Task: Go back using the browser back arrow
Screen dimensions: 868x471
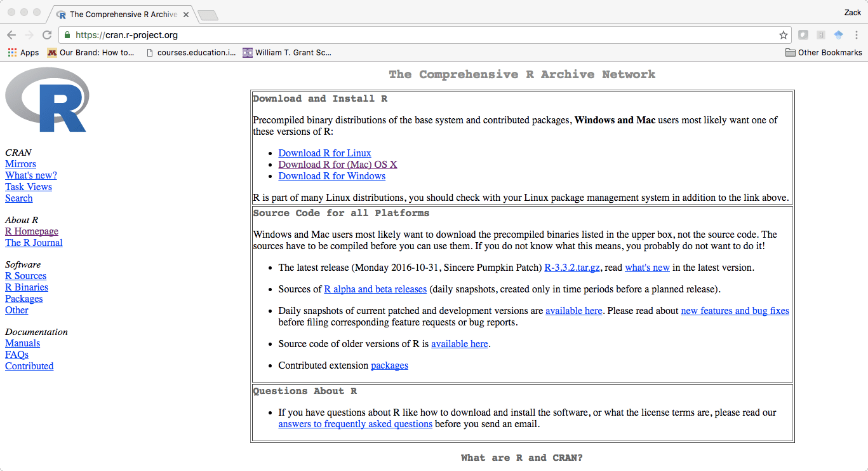Action: coord(12,35)
